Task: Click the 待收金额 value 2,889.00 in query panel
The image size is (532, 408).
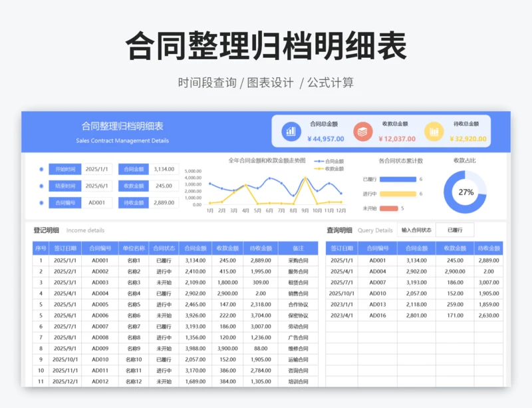Action: pyautogui.click(x=164, y=202)
